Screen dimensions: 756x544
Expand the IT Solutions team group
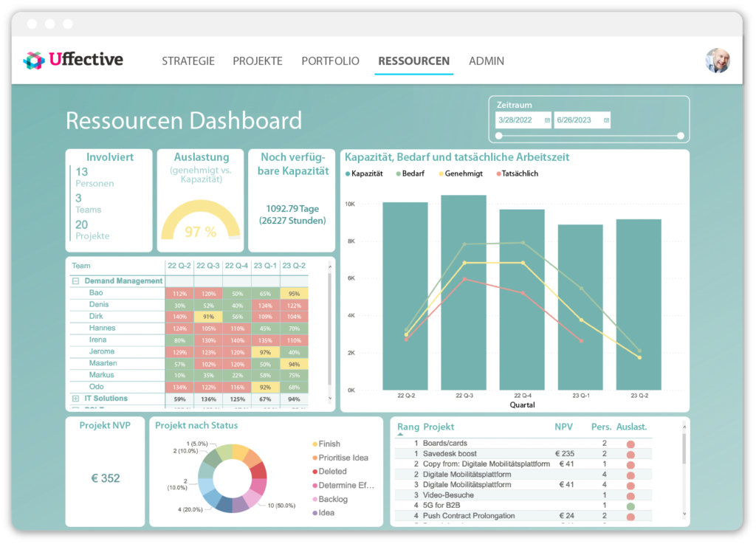(x=76, y=399)
